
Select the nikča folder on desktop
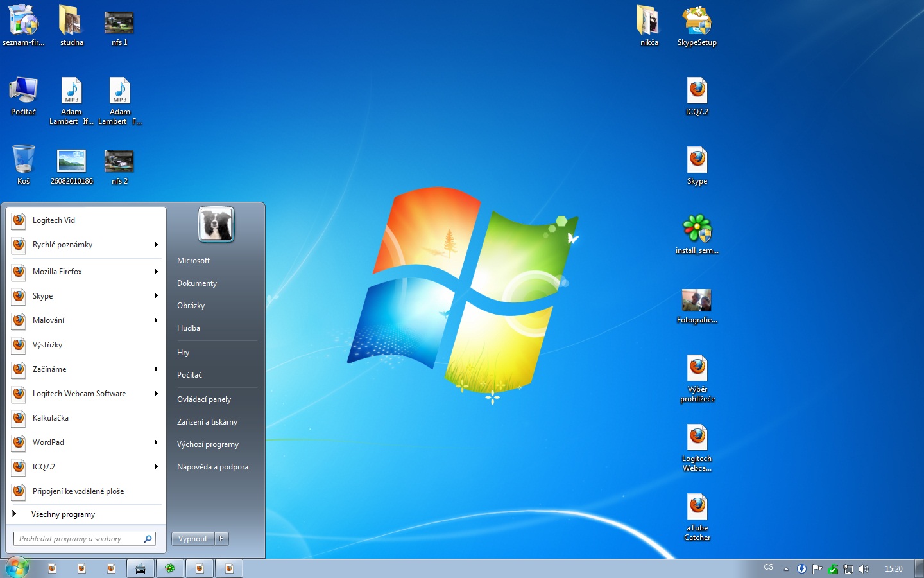click(649, 26)
